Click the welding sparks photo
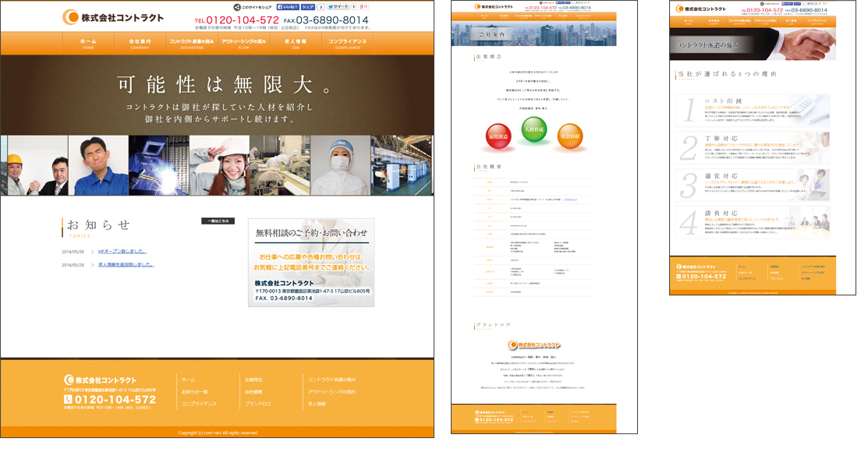Screen dimensions: 868x449 pos(159,165)
